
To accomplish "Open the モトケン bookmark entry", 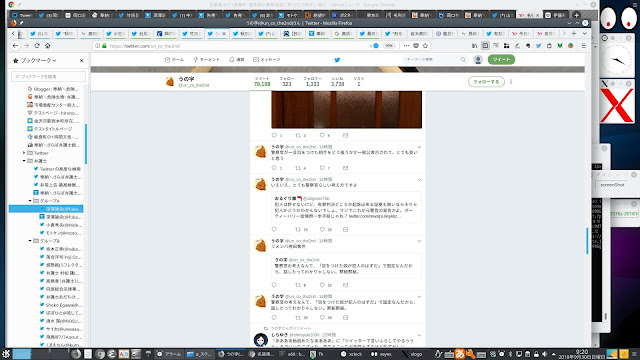I will (61, 233).
